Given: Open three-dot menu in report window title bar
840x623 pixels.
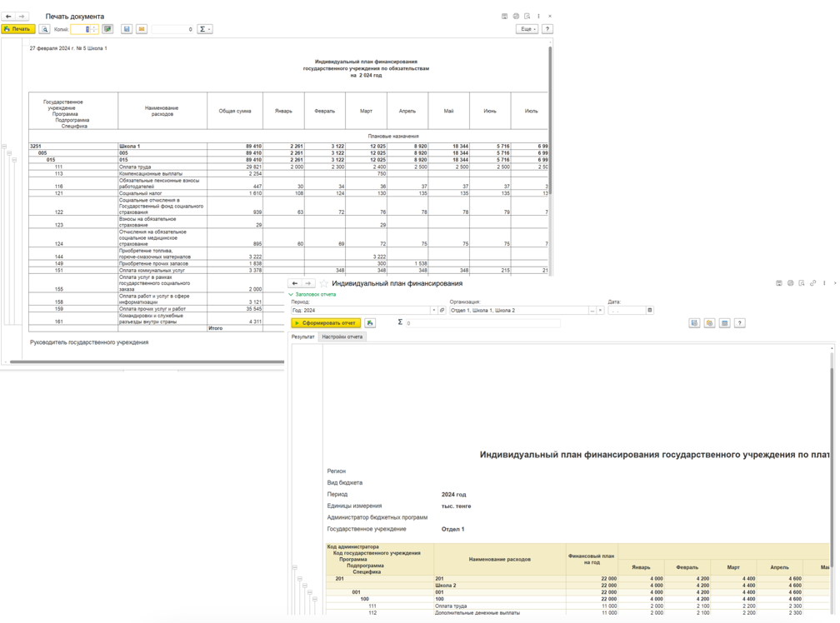Looking at the screenshot, I should [x=824, y=283].
